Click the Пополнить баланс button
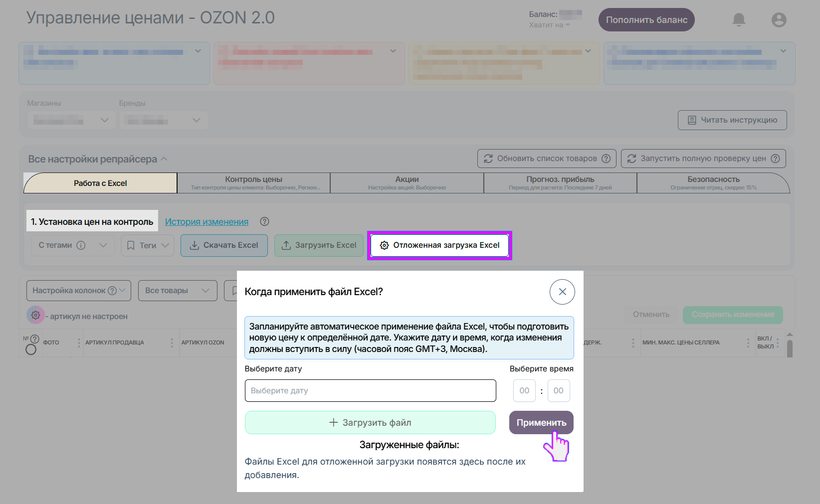The width and height of the screenshot is (820, 504). (x=646, y=20)
